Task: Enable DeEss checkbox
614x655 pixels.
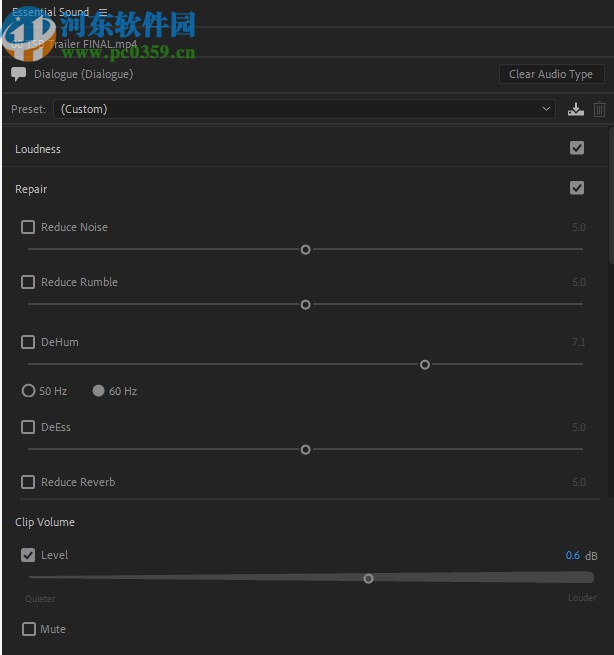Action: coord(28,427)
